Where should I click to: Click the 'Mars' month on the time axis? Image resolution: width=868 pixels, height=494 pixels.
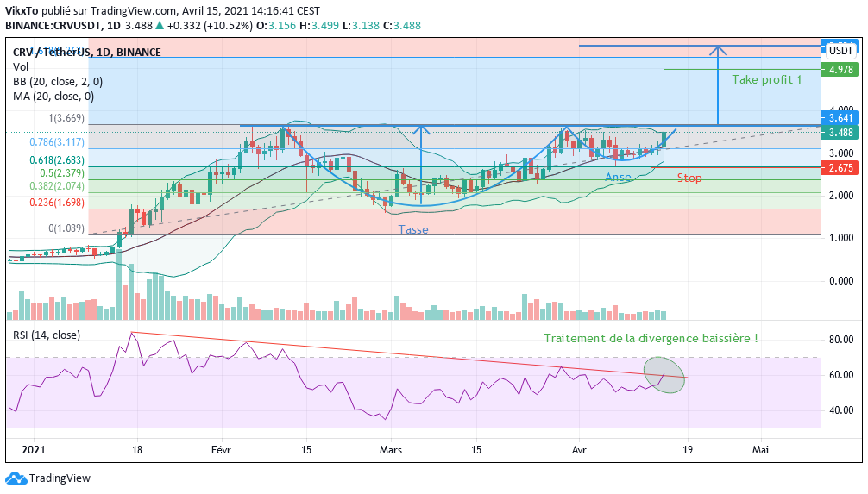point(390,450)
